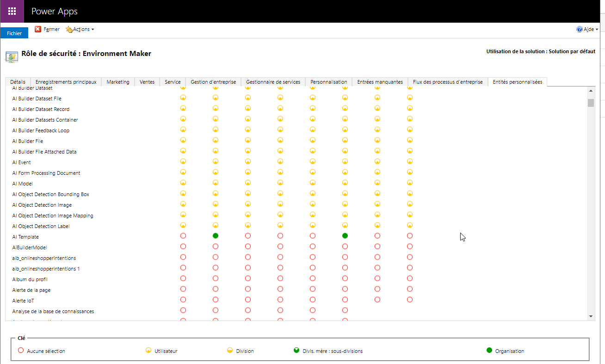605x364 pixels.
Task: Click the vertical scrollbar thumb in the privileges list
Action: tap(591, 102)
